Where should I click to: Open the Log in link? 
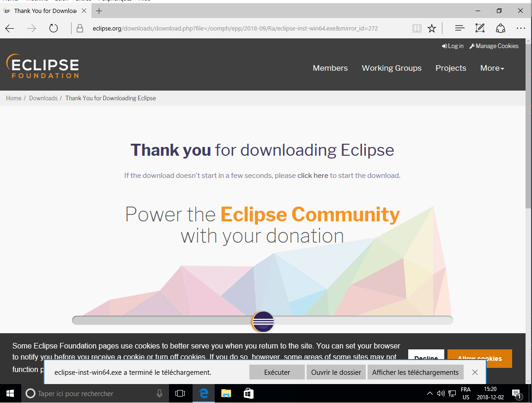click(x=453, y=46)
